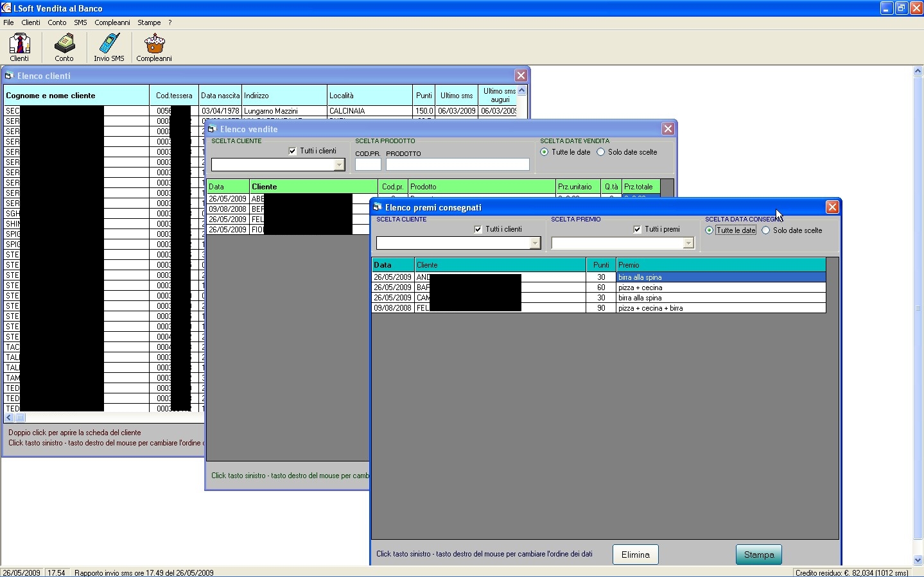Expand the Scelta premio dropdown

point(688,243)
